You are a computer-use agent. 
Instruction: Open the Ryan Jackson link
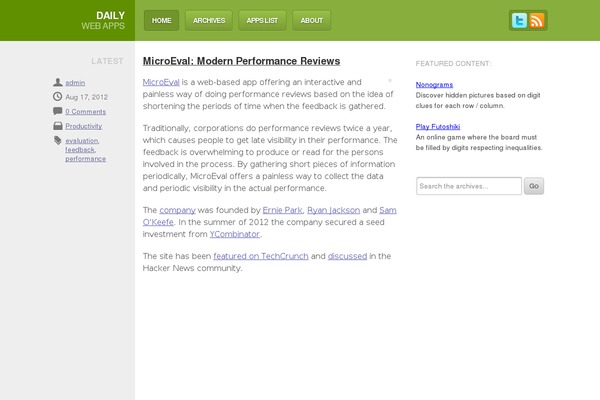point(333,210)
